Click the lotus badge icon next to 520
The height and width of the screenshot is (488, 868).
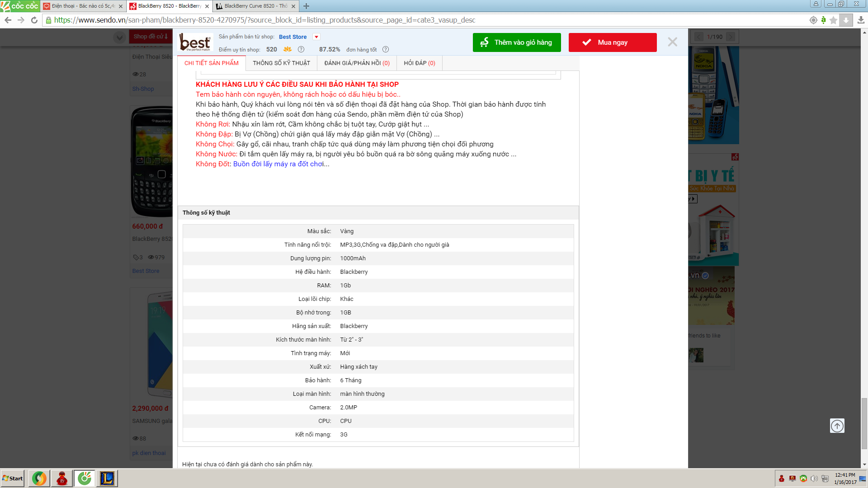(x=288, y=49)
